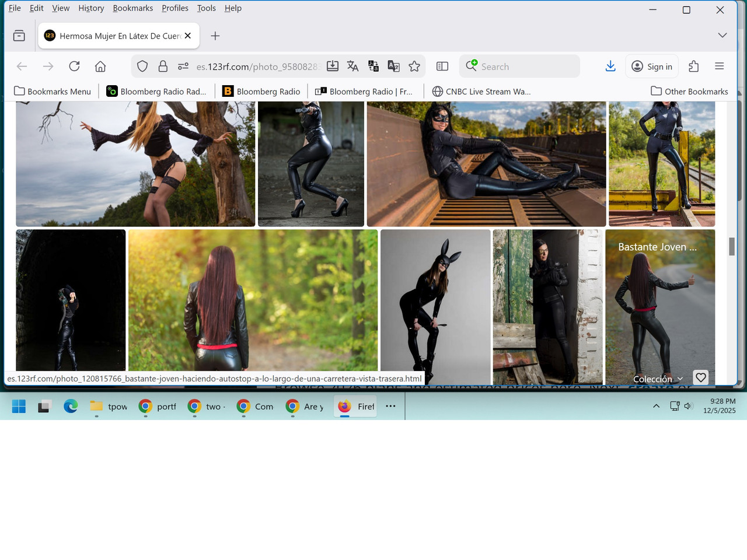Open the Firefox extensions puzzle icon

[693, 66]
